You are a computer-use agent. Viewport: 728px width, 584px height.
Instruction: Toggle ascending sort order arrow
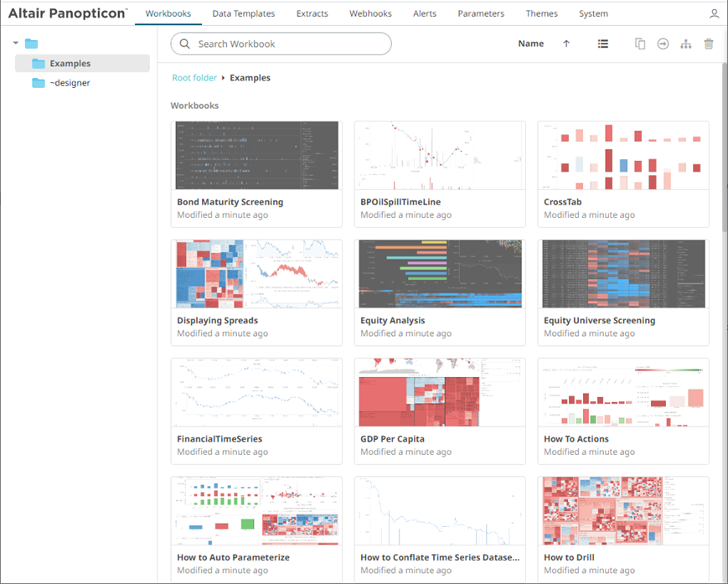(566, 44)
